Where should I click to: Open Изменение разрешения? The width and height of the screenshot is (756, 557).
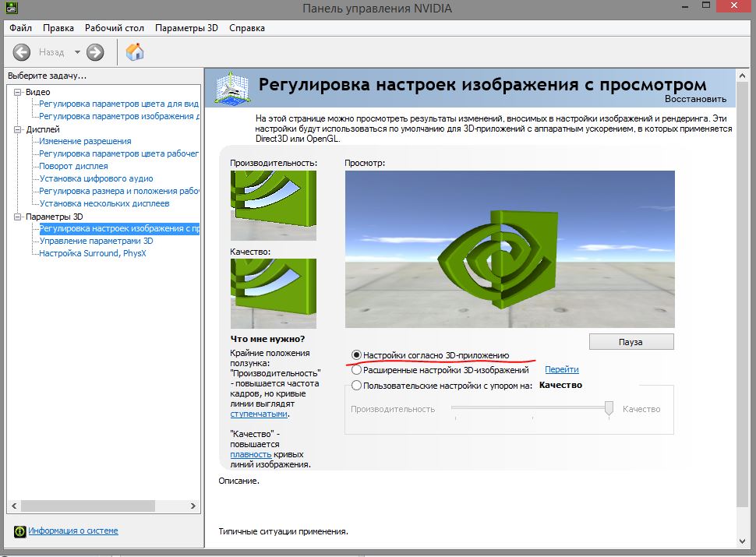click(85, 141)
